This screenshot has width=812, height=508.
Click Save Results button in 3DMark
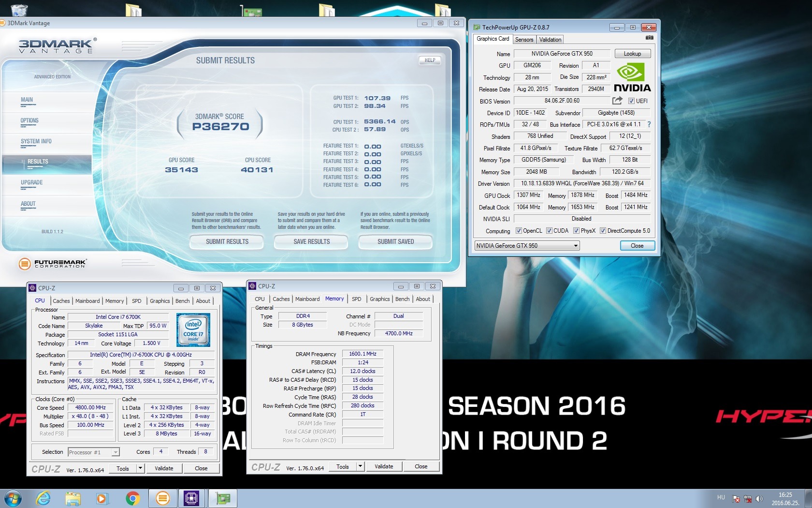point(312,241)
